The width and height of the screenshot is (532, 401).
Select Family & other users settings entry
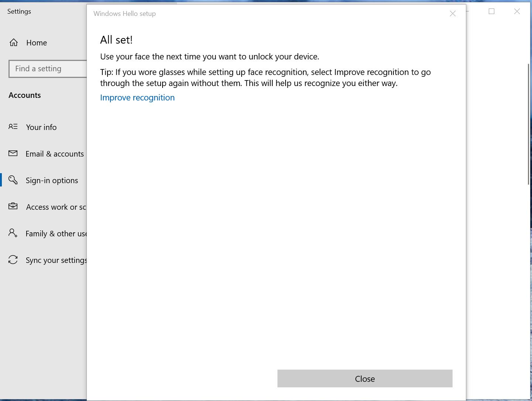click(x=55, y=233)
